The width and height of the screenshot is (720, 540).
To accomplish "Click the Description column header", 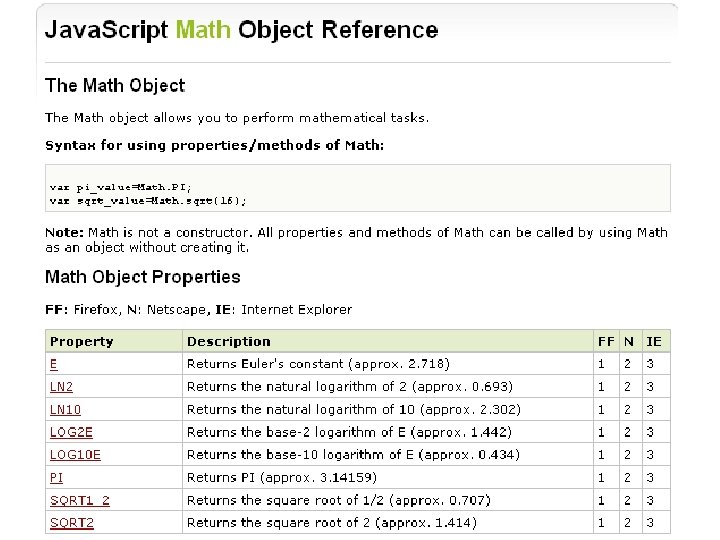I will (x=229, y=342).
